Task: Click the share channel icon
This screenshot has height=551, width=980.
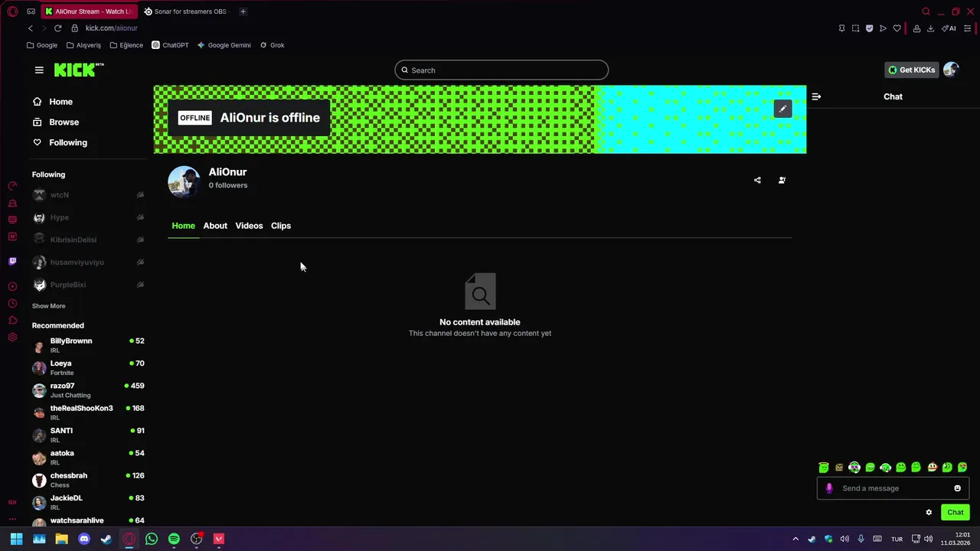Action: [x=757, y=180]
